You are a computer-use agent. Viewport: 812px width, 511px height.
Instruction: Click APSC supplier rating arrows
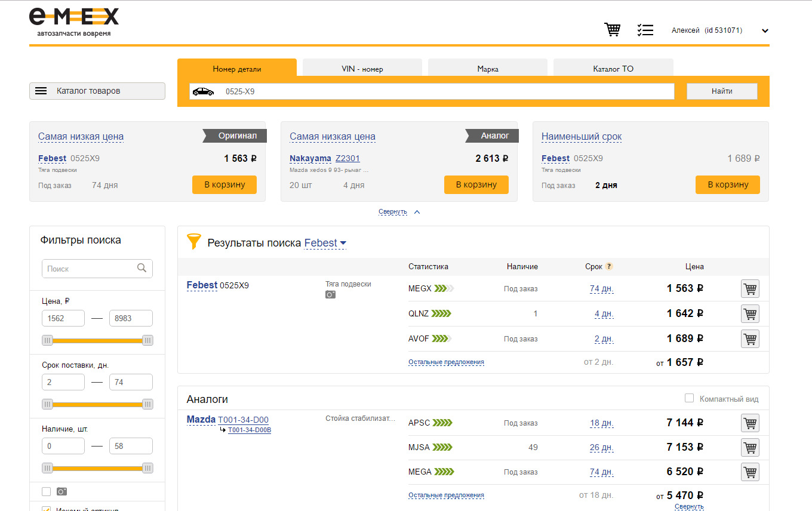pos(442,423)
